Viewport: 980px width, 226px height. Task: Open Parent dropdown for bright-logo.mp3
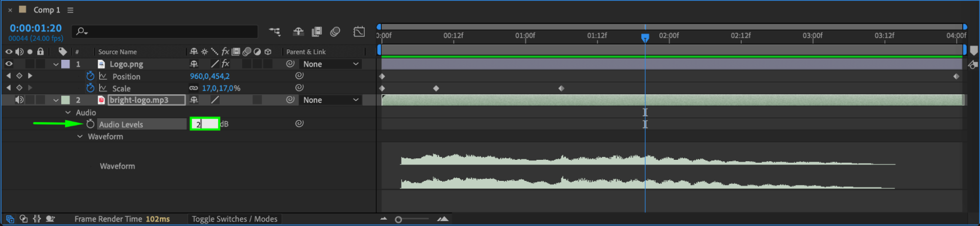point(330,100)
